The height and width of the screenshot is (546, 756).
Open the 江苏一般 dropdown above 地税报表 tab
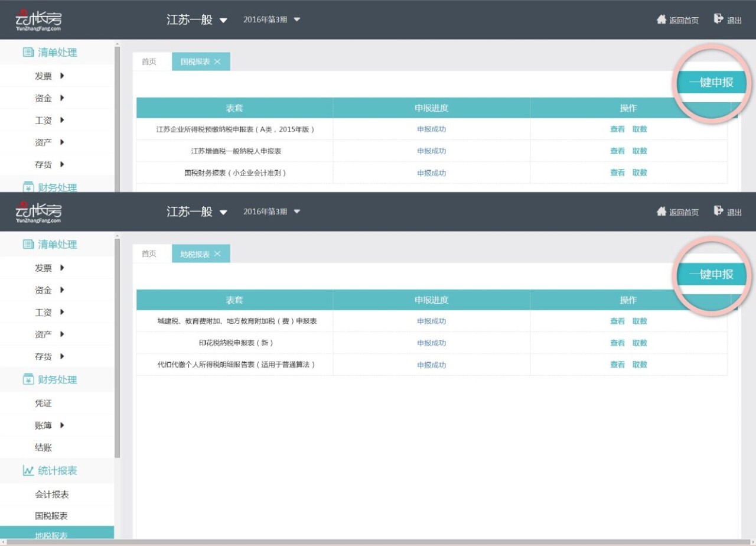click(223, 212)
